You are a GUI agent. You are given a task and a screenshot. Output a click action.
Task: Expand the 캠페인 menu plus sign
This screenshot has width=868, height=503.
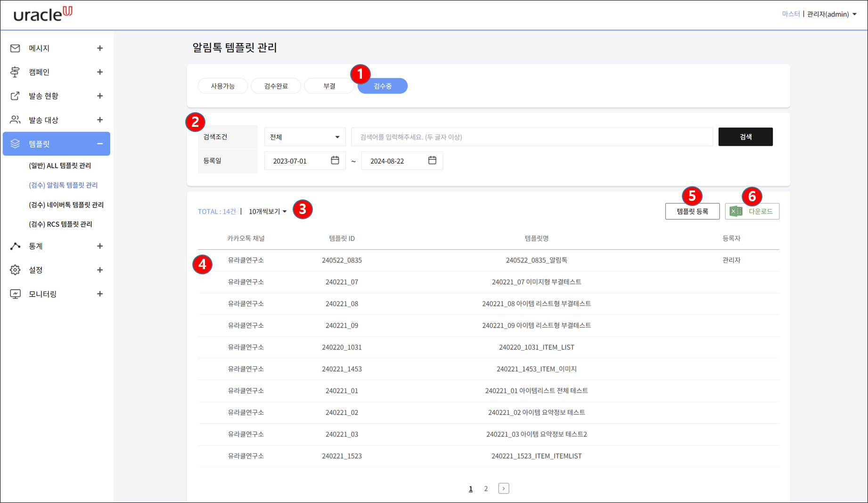click(100, 72)
